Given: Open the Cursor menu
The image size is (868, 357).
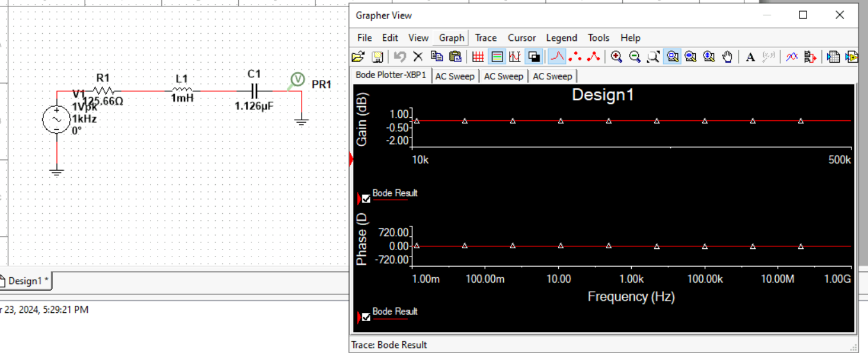Looking at the screenshot, I should tap(522, 38).
